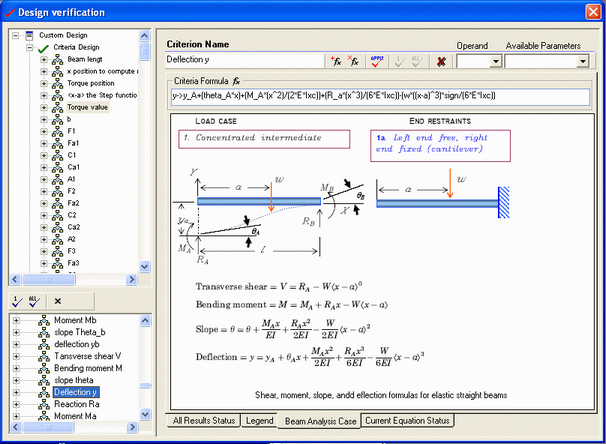Viewport: 606px width, 444px height.
Task: Click right arrow of results horizontal scrollbar
Action: (x=132, y=427)
